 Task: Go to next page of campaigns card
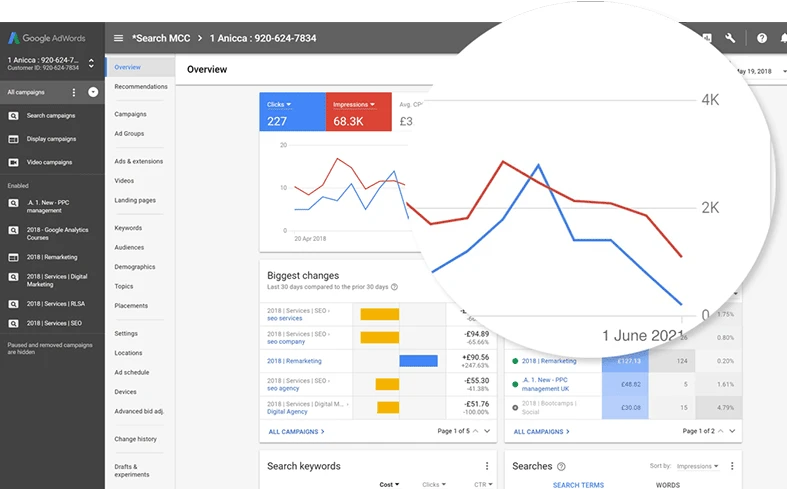tap(732, 431)
